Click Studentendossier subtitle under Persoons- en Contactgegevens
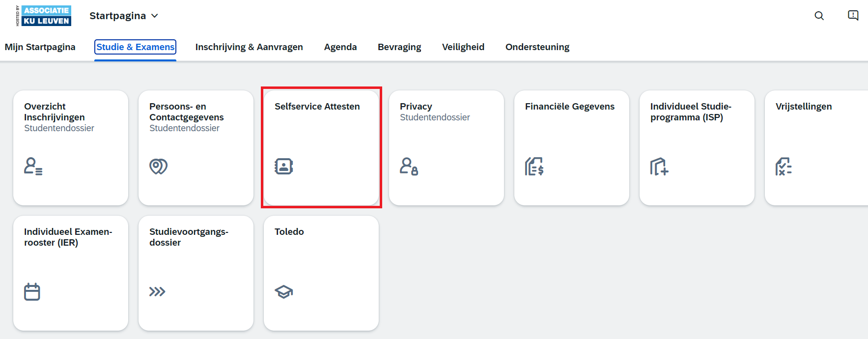The image size is (868, 339). pyautogui.click(x=184, y=128)
